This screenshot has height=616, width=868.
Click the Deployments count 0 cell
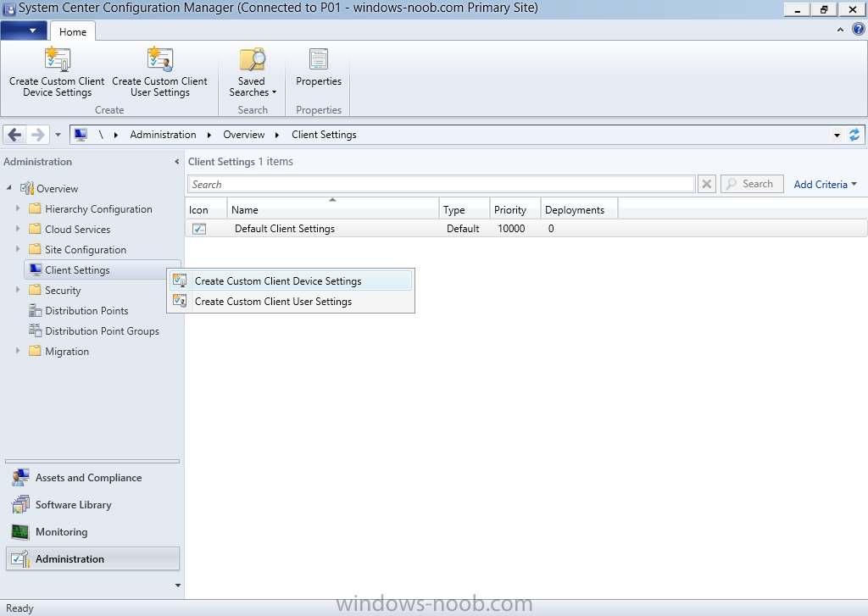(x=551, y=229)
